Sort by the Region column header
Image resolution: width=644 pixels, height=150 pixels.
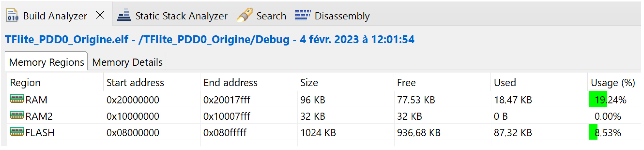25,83
